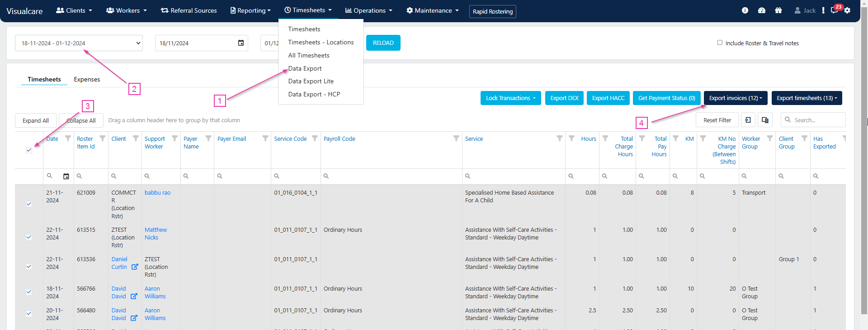Choose Timesheets from the open menu
This screenshot has width=868, height=330.
tap(304, 29)
